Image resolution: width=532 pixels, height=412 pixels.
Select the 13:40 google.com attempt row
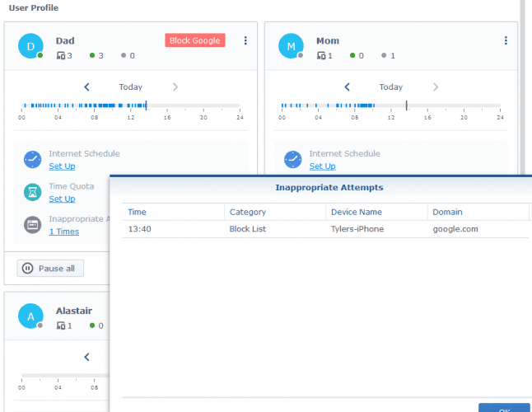(x=321, y=229)
